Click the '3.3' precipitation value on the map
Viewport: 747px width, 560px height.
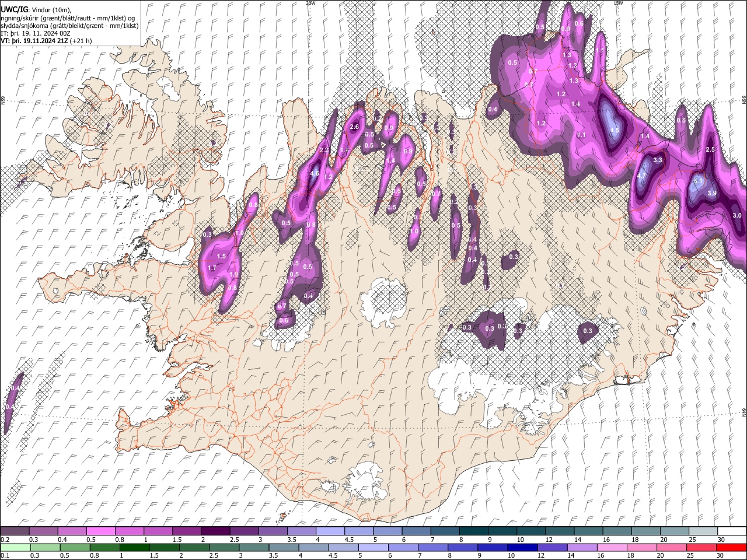click(x=658, y=160)
